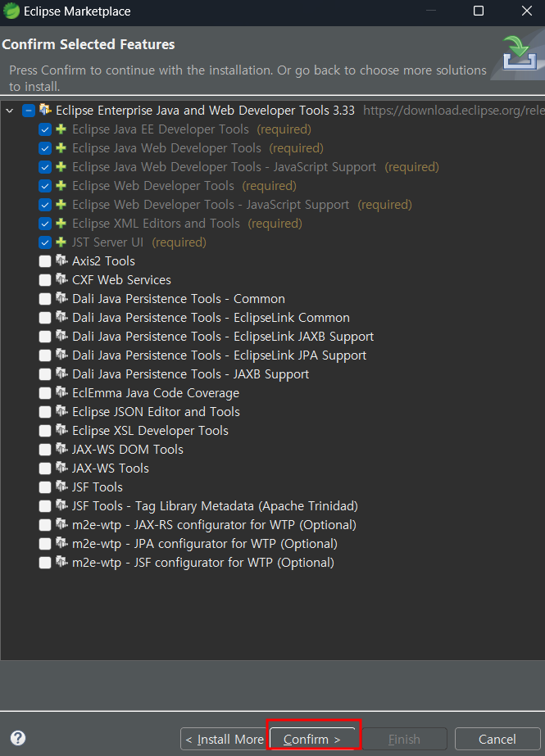Viewport: 545px width, 756px height.
Task: Enable the JAX-WS Tools checkbox
Action: click(45, 469)
